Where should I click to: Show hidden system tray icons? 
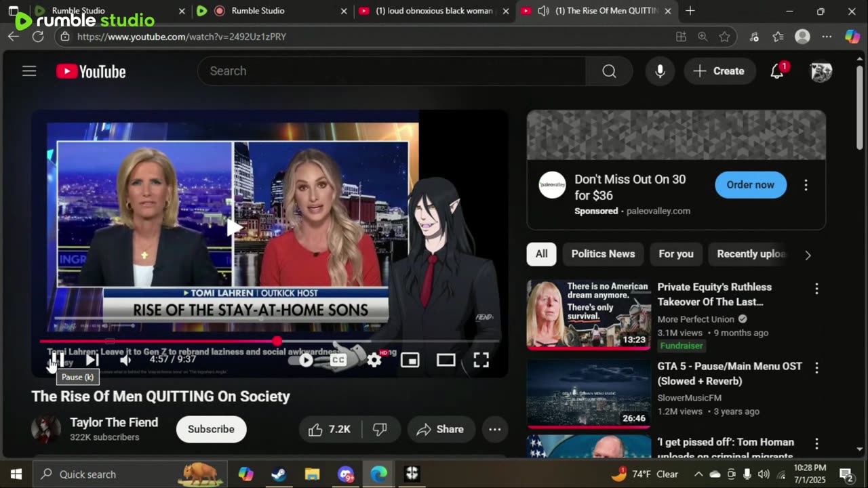[698, 474]
